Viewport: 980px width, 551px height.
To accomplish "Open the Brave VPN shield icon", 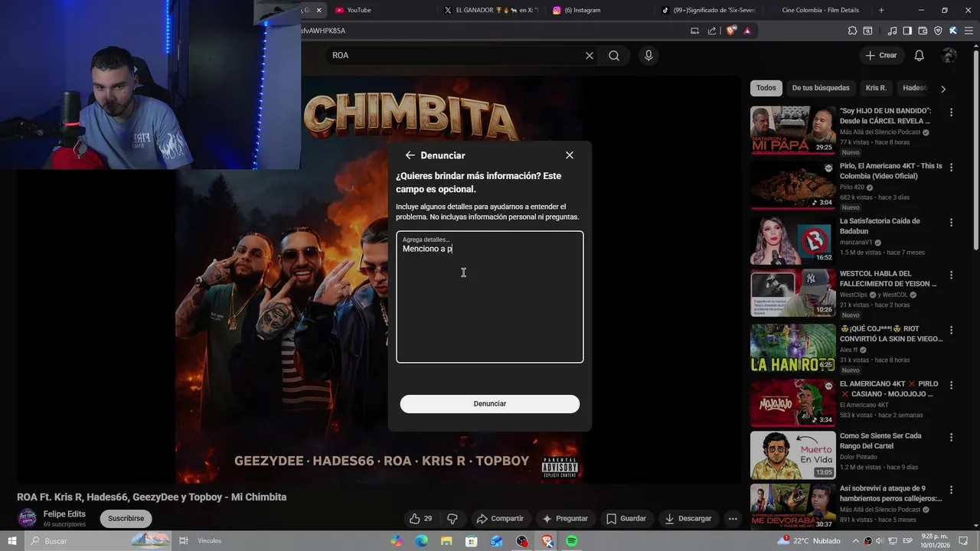I will (x=938, y=31).
